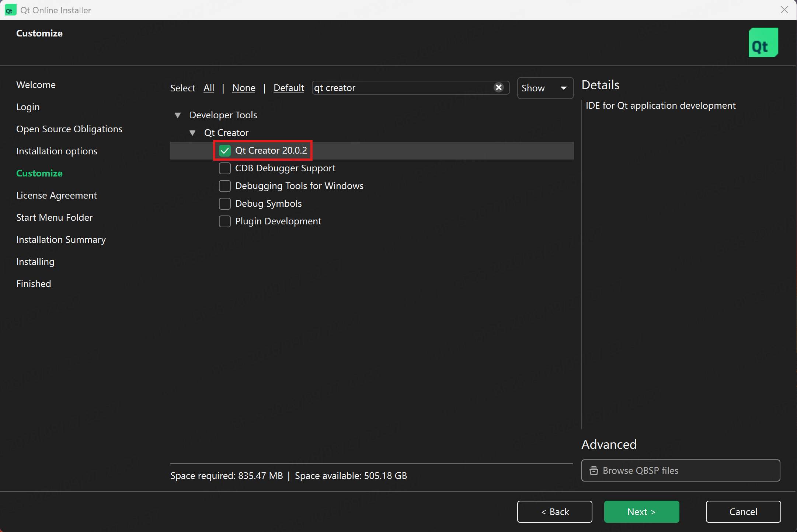This screenshot has width=797, height=532.
Task: Open the Show filter dropdown
Action: click(545, 88)
